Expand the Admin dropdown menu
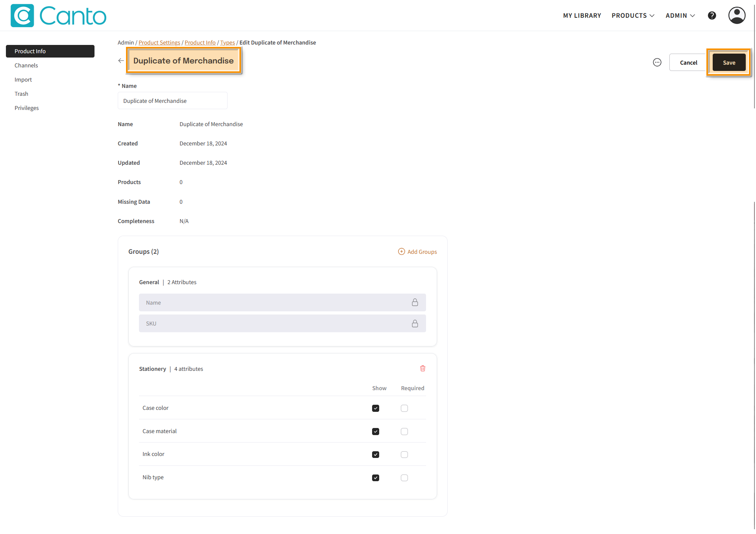 click(x=680, y=15)
